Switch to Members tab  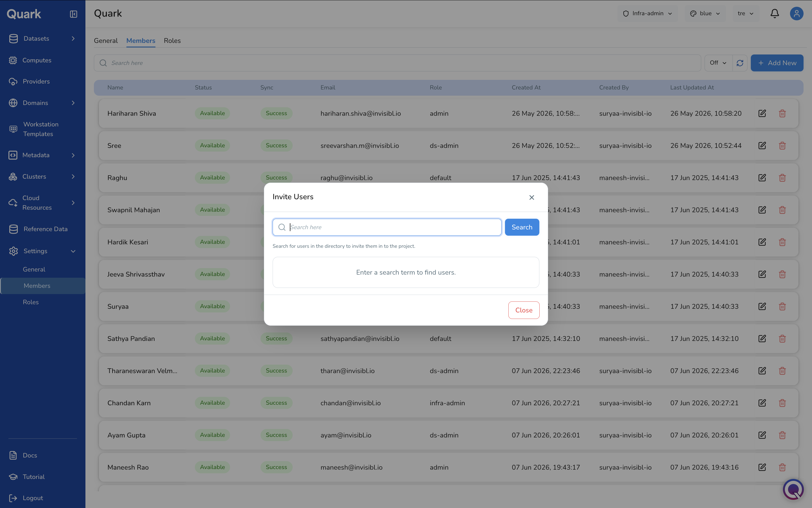click(x=141, y=41)
